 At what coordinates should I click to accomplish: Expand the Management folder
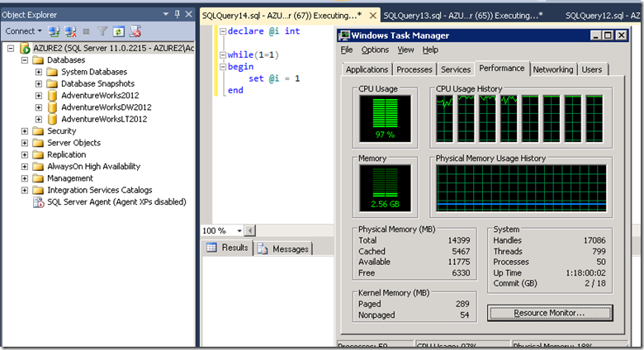25,178
